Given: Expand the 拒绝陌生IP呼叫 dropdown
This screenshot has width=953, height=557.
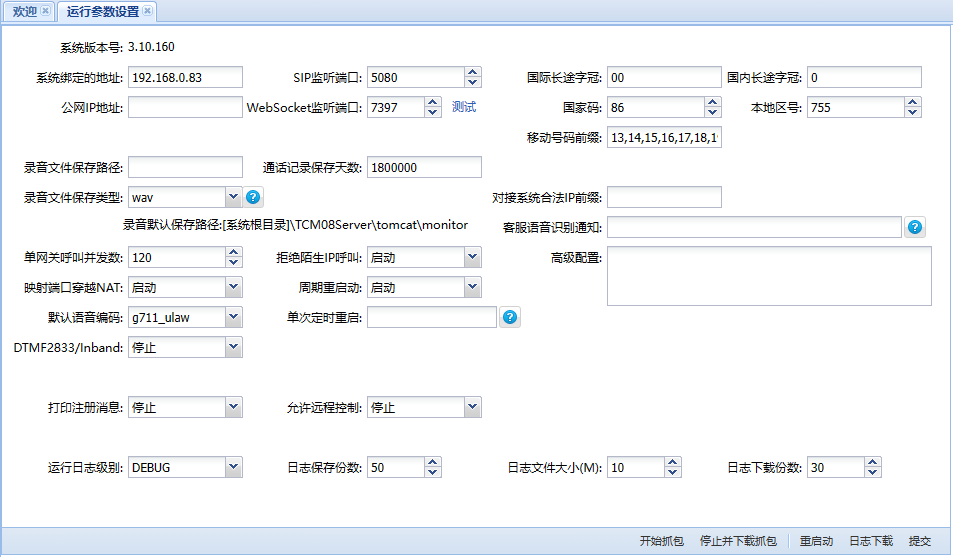Looking at the screenshot, I should [x=473, y=257].
